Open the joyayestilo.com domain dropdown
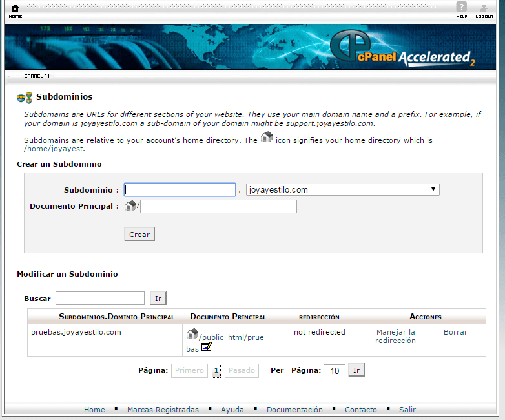The width and height of the screenshot is (505, 420). [x=343, y=189]
